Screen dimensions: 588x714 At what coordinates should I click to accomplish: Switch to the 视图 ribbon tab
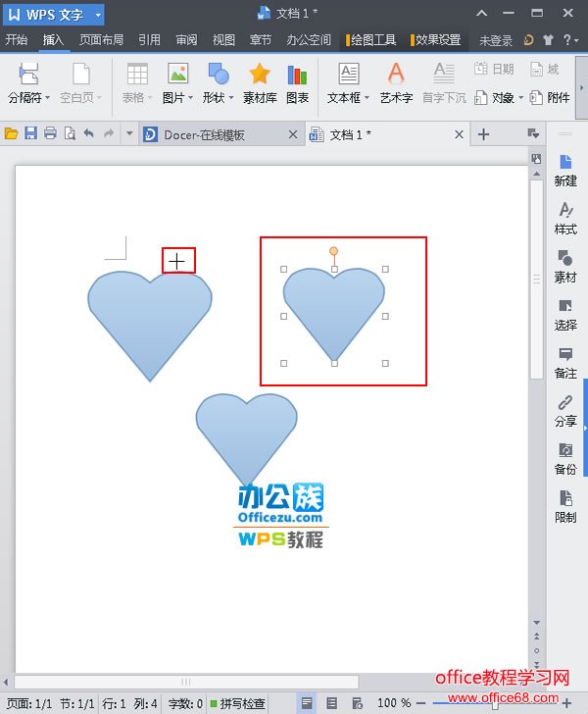pyautogui.click(x=223, y=40)
